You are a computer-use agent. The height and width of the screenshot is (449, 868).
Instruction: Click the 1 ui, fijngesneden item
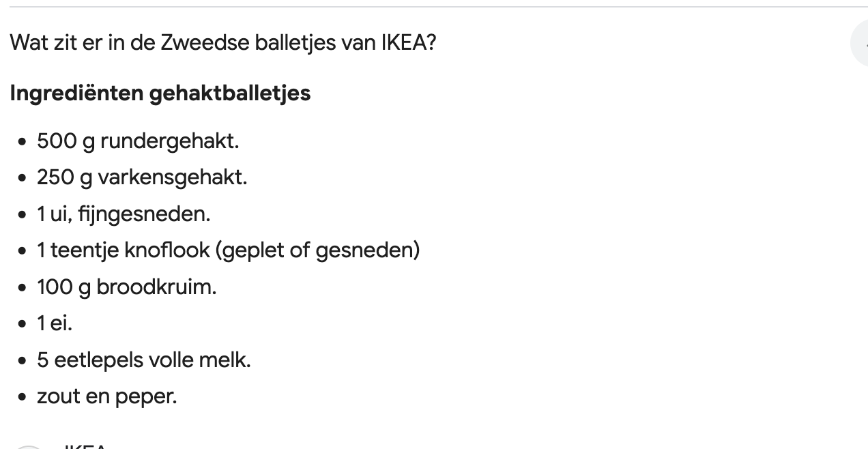pyautogui.click(x=124, y=214)
